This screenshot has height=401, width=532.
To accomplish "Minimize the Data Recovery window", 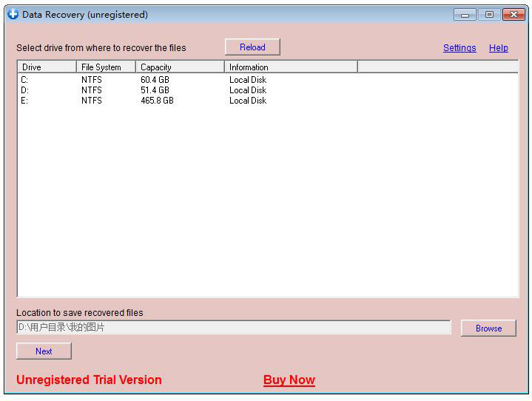I will (x=465, y=15).
